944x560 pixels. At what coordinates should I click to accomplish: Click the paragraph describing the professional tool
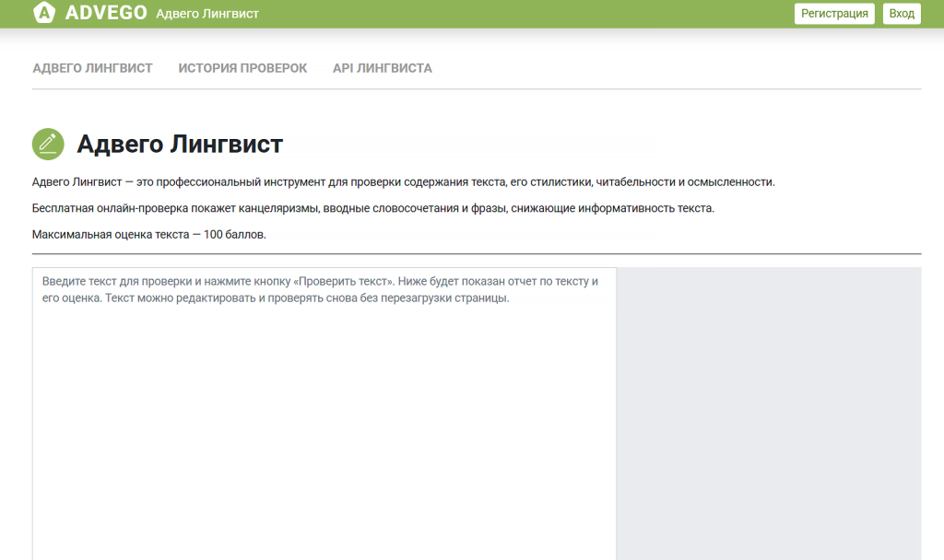[x=403, y=181]
